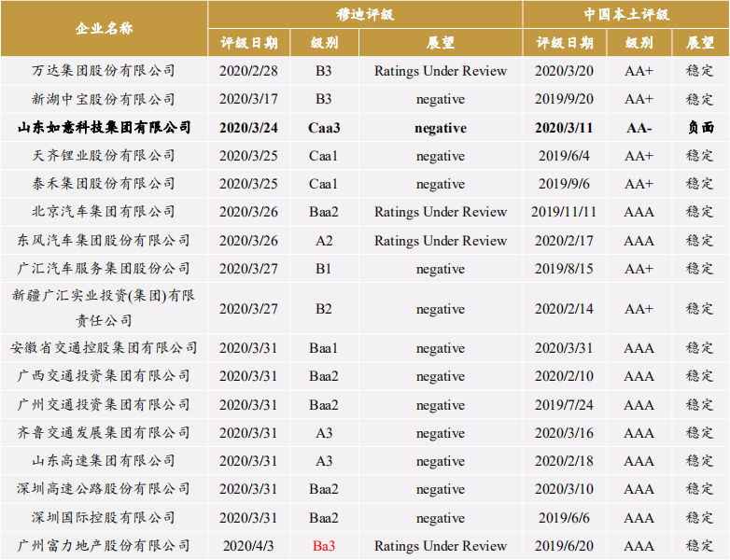Click company name 新疆广汇实业投资(集团)有限责任公司
Viewport: 730px width, 560px height.
point(104,308)
